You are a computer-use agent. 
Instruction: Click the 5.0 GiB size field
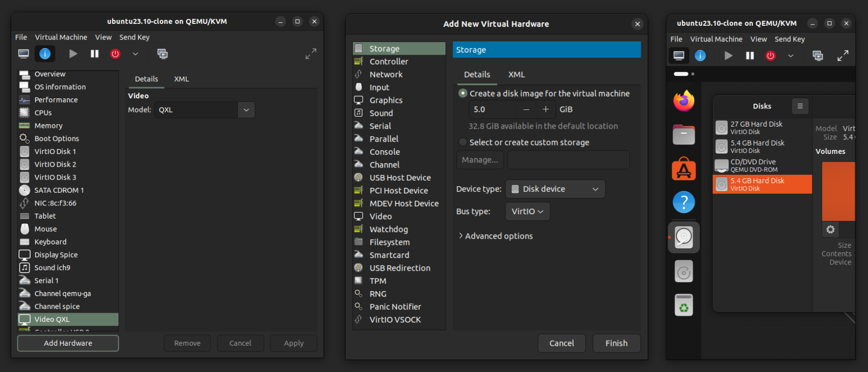tap(492, 110)
